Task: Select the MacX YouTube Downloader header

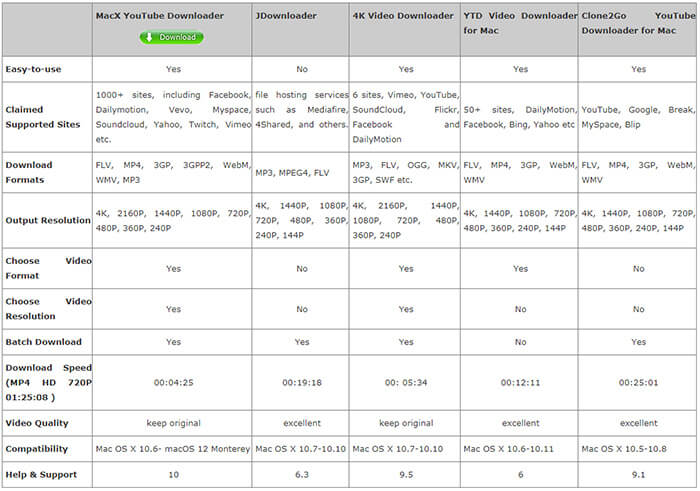Action: click(x=159, y=16)
